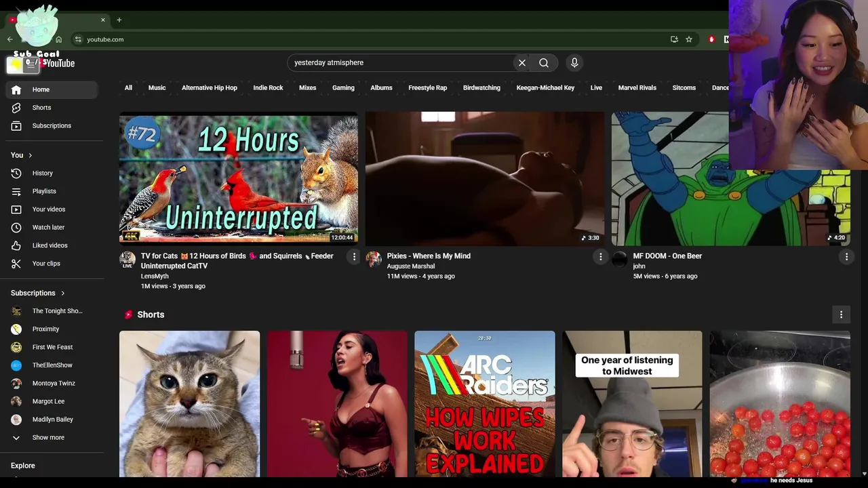Open First We Feast channel
Image resolution: width=868 pixels, height=488 pixels.
[52, 347]
